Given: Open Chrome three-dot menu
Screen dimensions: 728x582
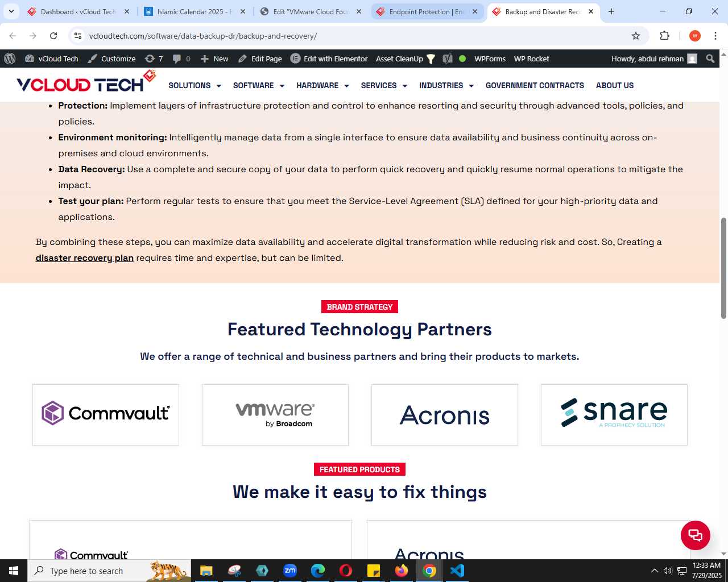Looking at the screenshot, I should (x=715, y=36).
